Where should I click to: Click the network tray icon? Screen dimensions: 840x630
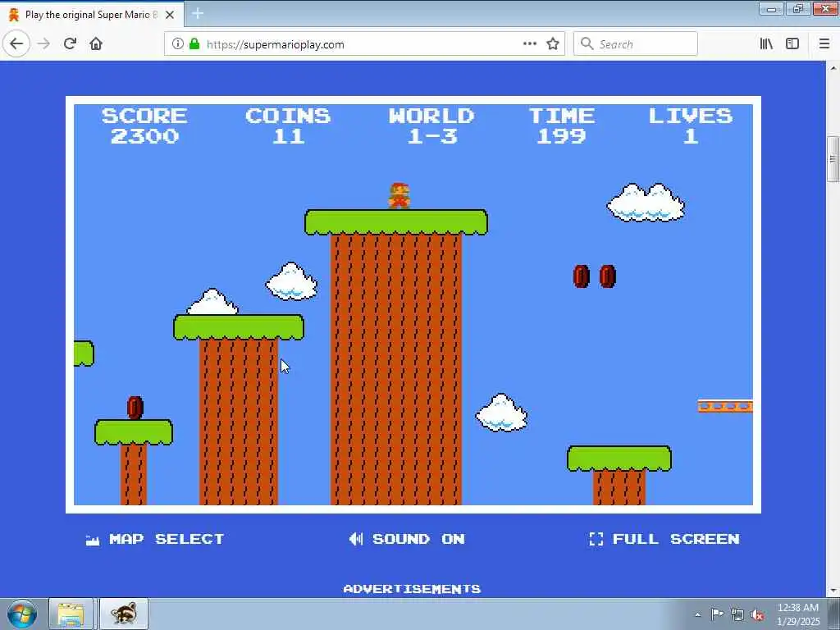click(x=737, y=614)
